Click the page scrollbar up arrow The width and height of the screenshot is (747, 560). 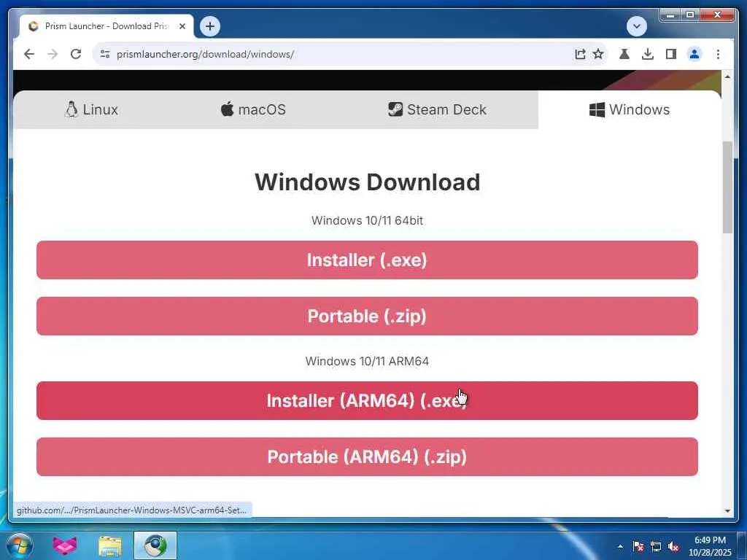pos(727,76)
